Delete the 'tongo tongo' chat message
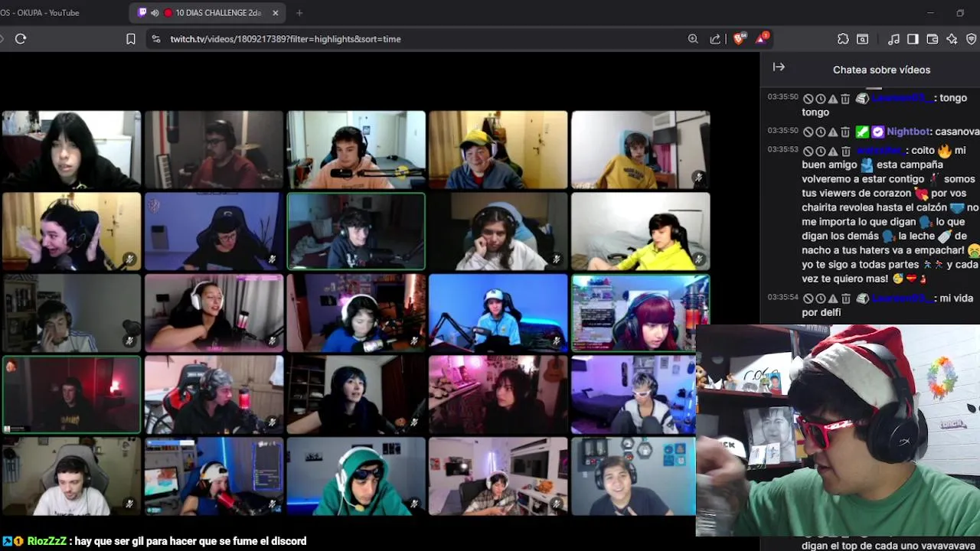 (845, 99)
